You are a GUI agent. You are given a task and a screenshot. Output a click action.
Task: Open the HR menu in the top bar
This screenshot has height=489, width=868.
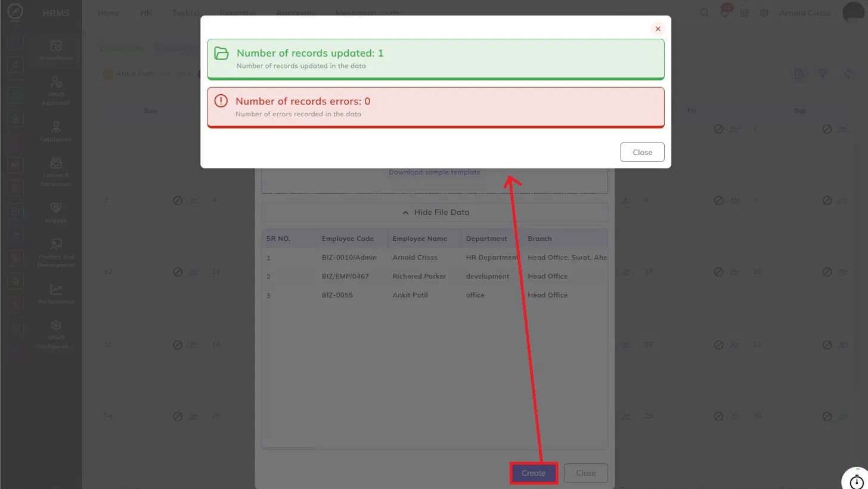[146, 13]
